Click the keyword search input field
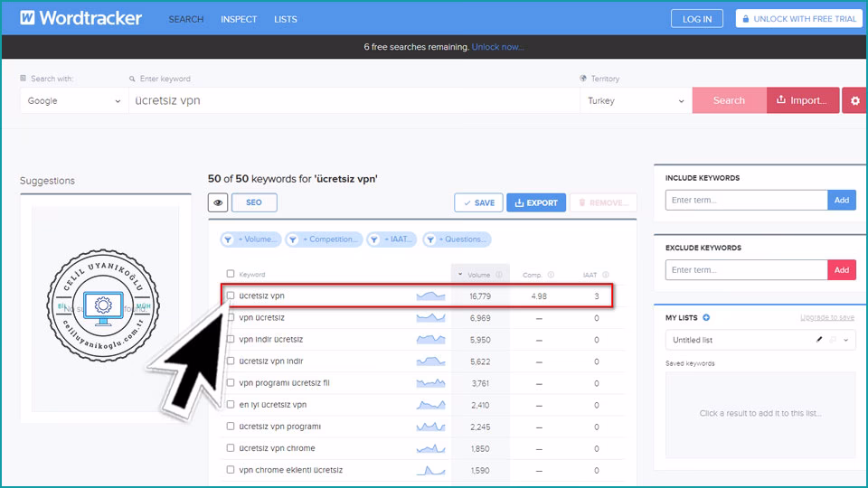This screenshot has height=488, width=868. (354, 100)
